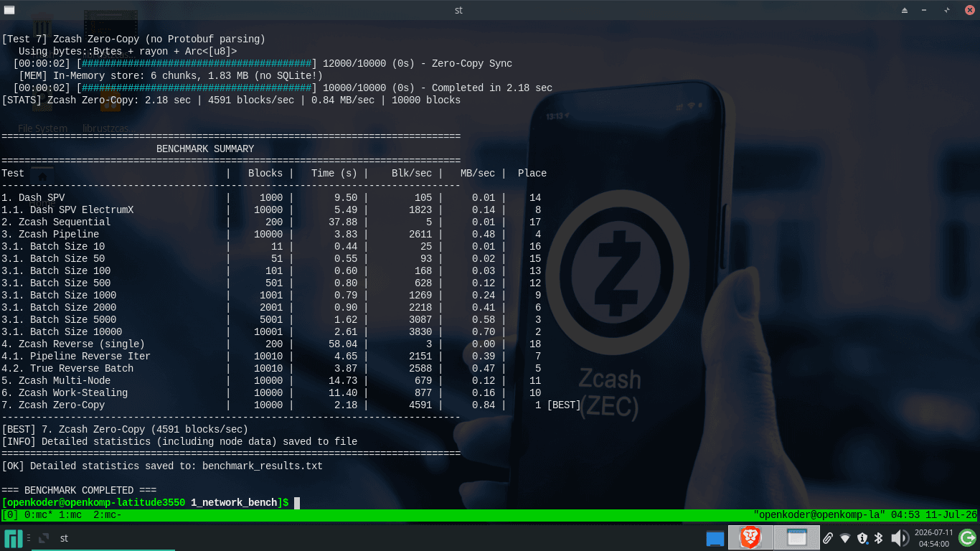Click the green logout session icon

point(967,537)
